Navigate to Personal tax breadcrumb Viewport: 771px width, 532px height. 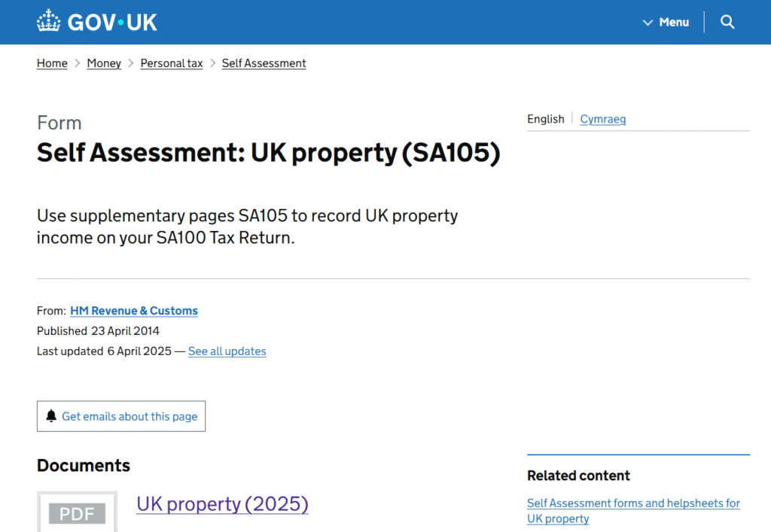pyautogui.click(x=172, y=63)
